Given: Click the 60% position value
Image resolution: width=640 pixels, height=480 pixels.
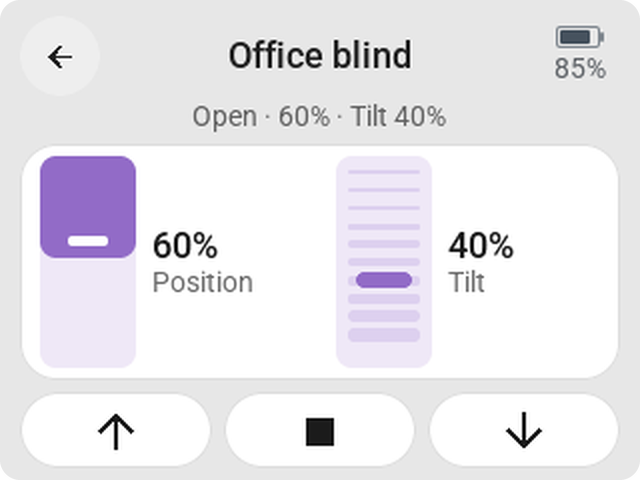Looking at the screenshot, I should (x=185, y=245).
